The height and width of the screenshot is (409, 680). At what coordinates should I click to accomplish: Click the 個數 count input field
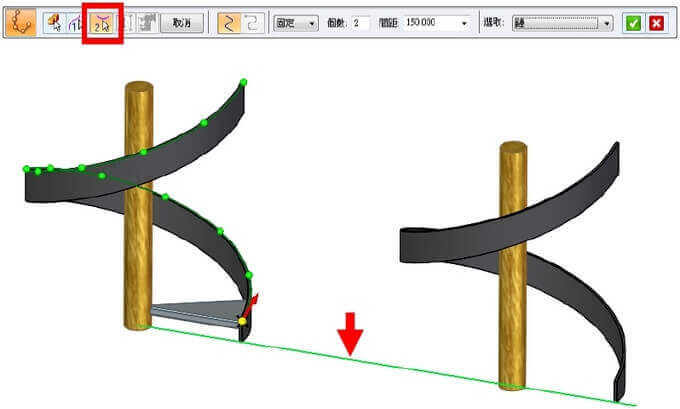pyautogui.click(x=361, y=22)
